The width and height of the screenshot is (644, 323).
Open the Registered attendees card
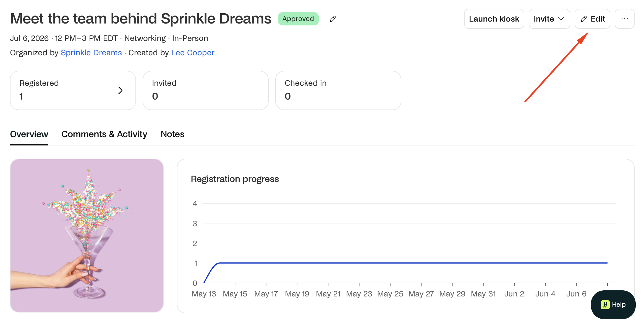pos(73,90)
